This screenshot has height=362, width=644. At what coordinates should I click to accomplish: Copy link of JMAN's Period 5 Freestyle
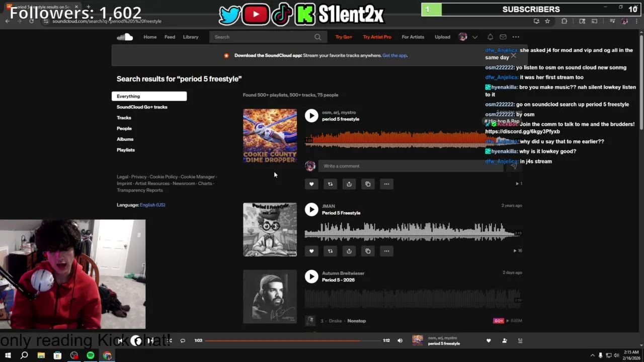point(368,251)
